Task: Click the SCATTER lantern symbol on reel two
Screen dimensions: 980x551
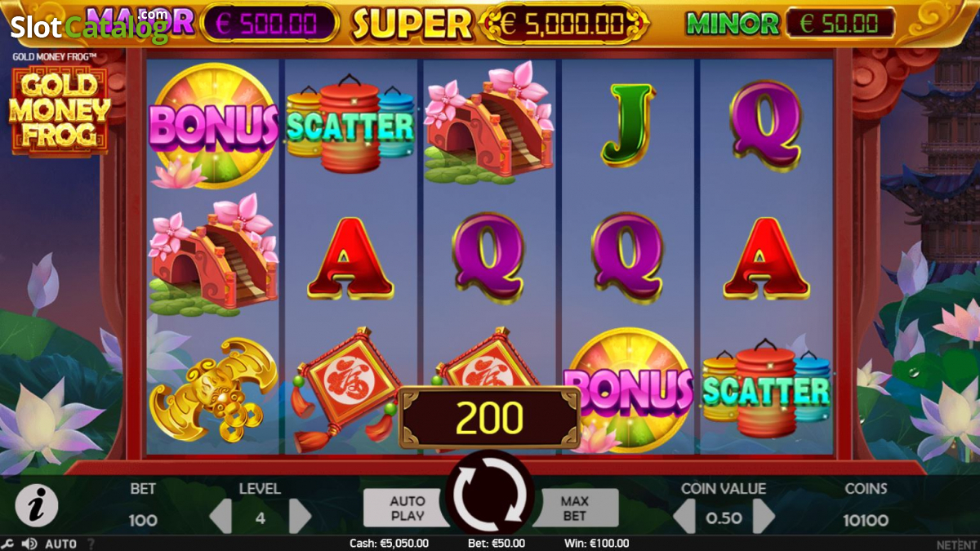Action: pyautogui.click(x=350, y=124)
